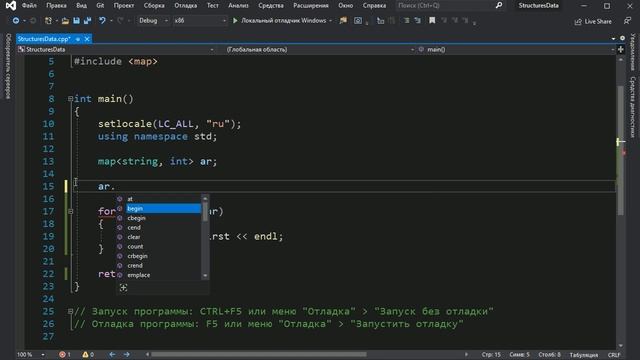640x360 pixels.
Task: Open the Средства menu
Action: click(271, 5)
